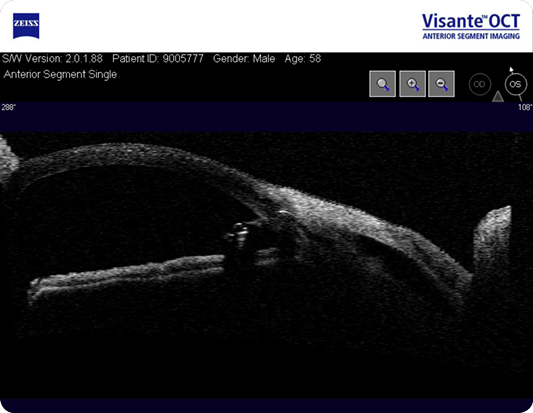The width and height of the screenshot is (533, 413).
Task: Click the Patient ID 9005777 text
Action: [x=158, y=58]
